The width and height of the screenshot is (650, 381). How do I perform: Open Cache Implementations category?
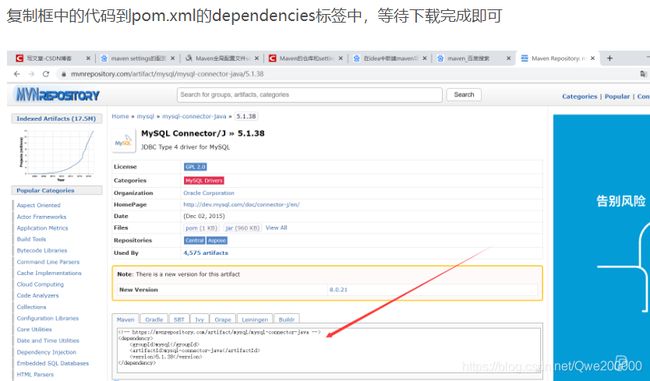[x=49, y=273]
